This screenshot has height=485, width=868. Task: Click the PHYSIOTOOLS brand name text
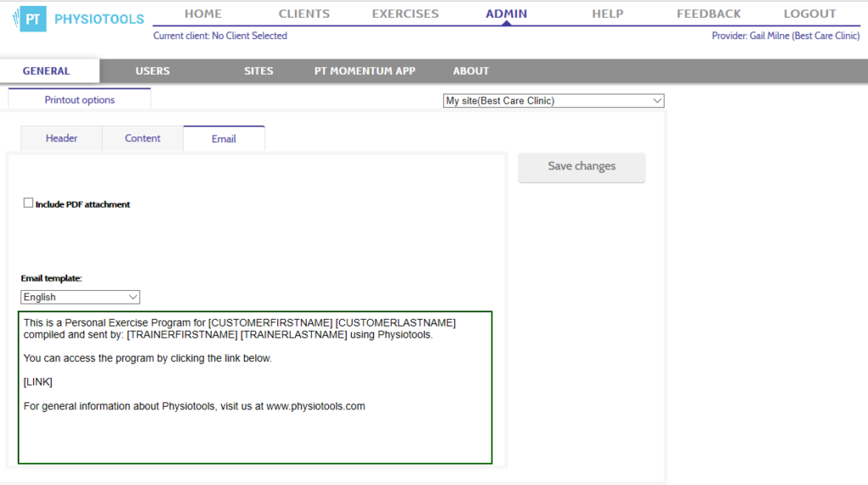click(x=99, y=20)
